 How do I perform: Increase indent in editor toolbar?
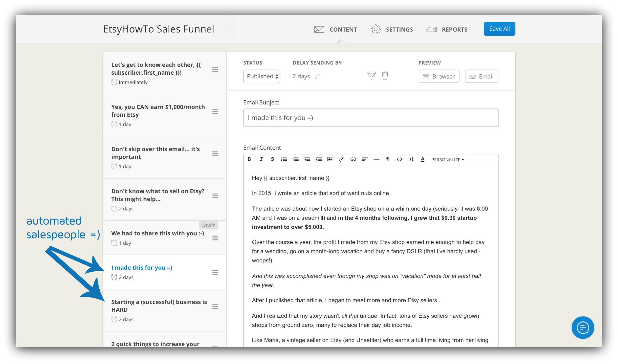[x=319, y=159]
